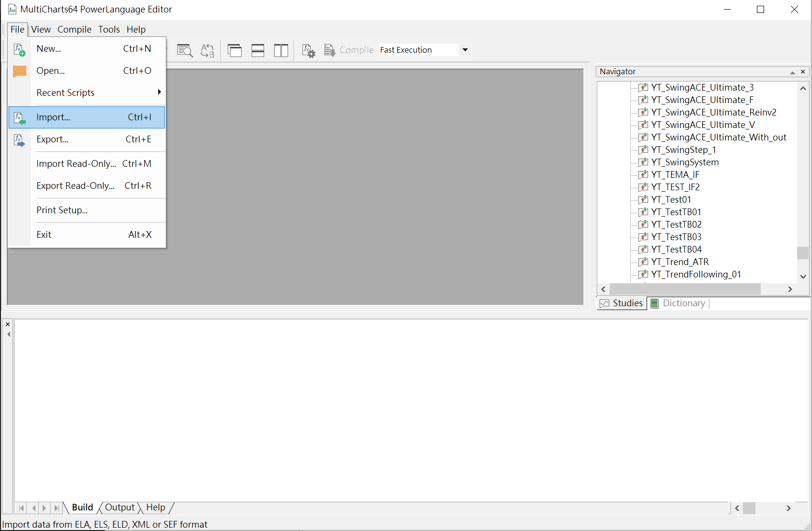Image resolution: width=812 pixels, height=531 pixels.
Task: Click the Compile toolbar button
Action: point(349,50)
